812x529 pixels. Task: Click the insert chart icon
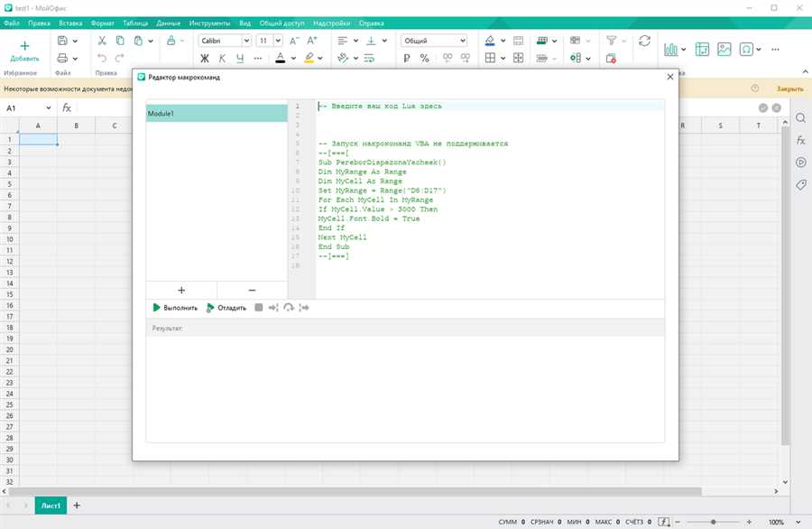pyautogui.click(x=670, y=50)
